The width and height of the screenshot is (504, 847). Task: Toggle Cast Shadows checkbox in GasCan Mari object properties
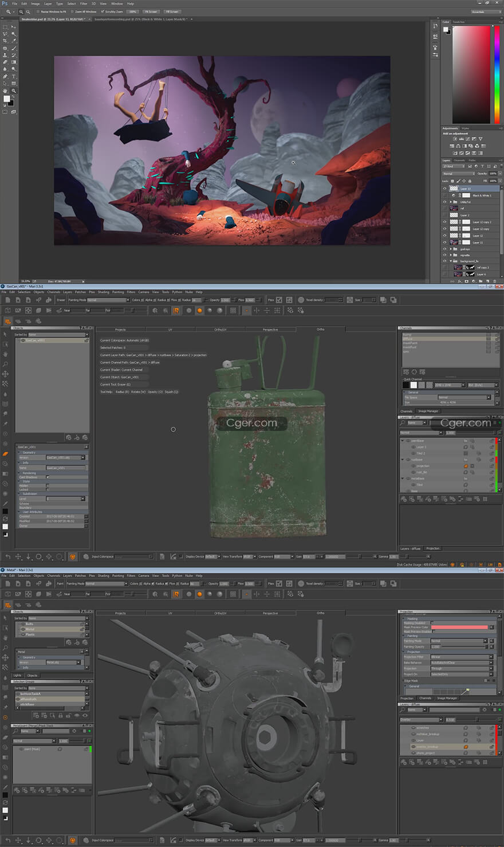pos(48,477)
